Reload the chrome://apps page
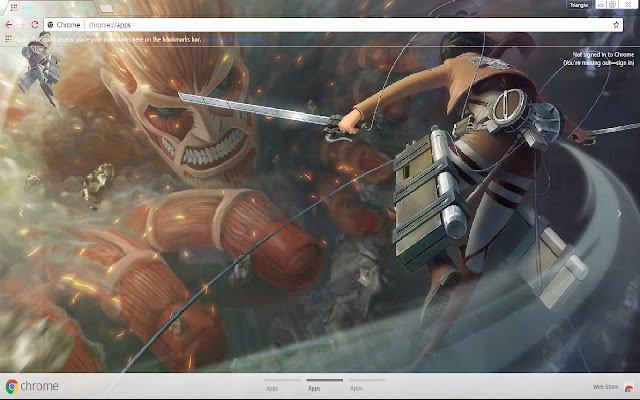Screen dimensions: 640x400 [x=35, y=25]
